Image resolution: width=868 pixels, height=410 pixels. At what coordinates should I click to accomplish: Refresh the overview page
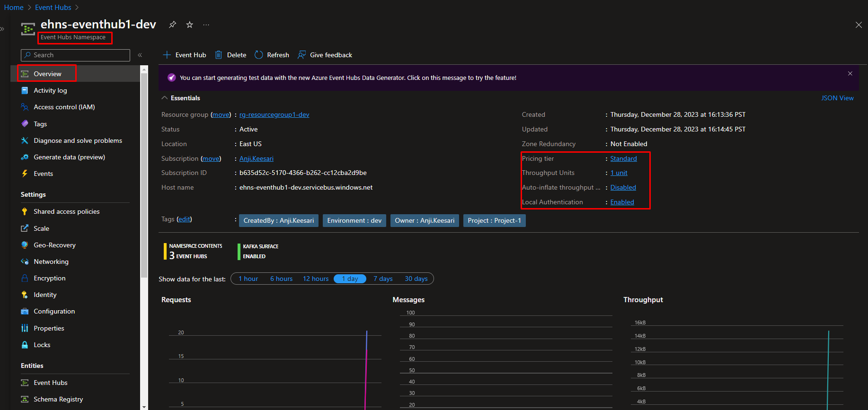point(272,55)
